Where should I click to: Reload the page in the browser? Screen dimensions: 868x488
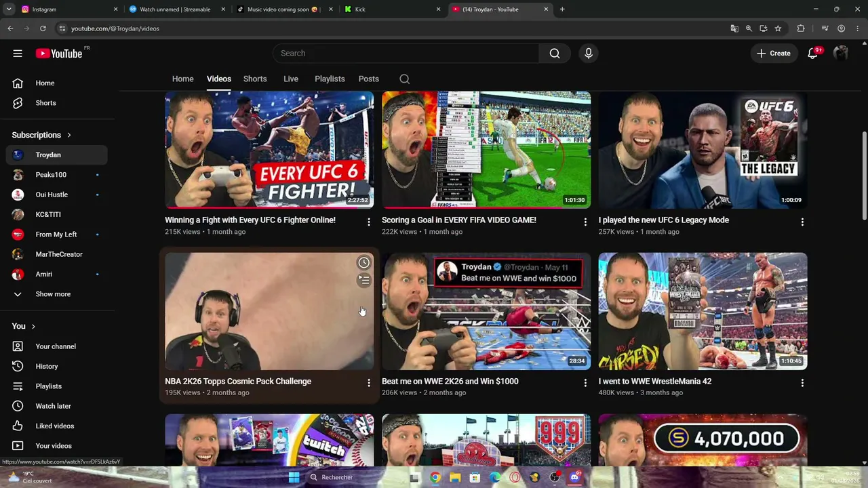click(43, 28)
